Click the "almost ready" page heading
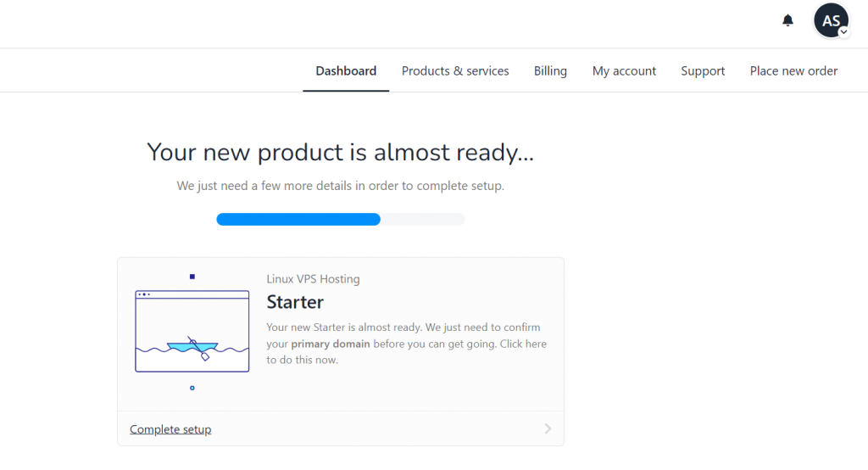This screenshot has width=868, height=470. click(340, 152)
